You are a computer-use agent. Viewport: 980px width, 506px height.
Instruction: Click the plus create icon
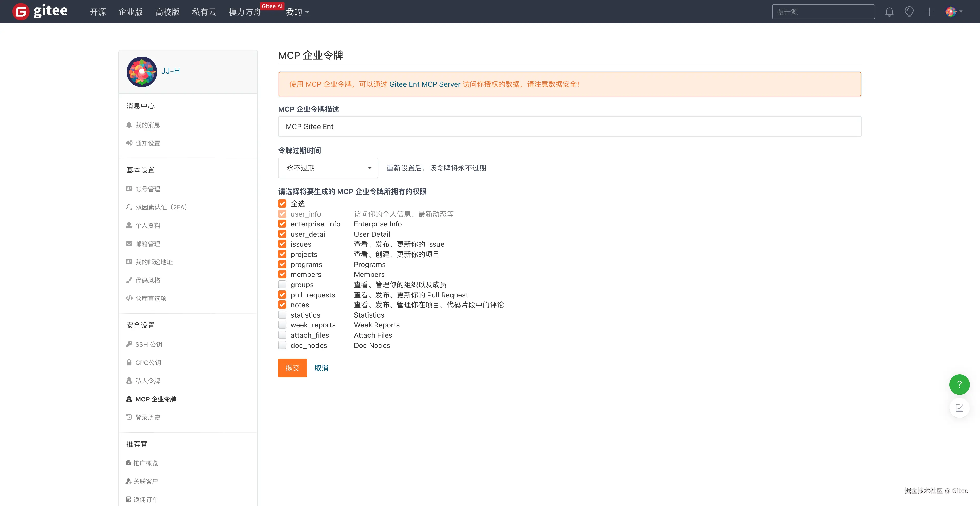click(929, 12)
